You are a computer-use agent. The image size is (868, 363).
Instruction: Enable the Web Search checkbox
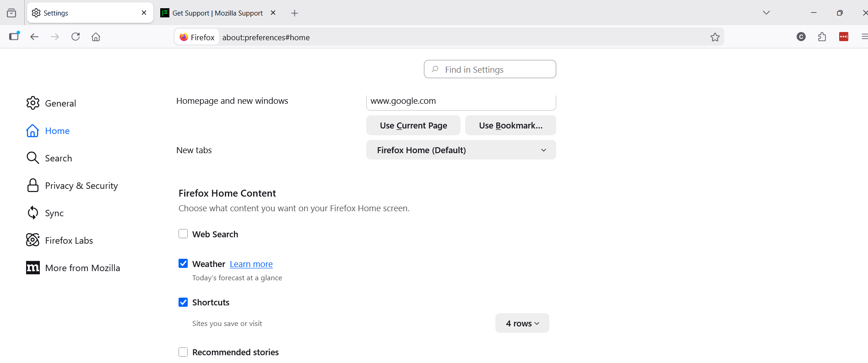[x=183, y=234]
